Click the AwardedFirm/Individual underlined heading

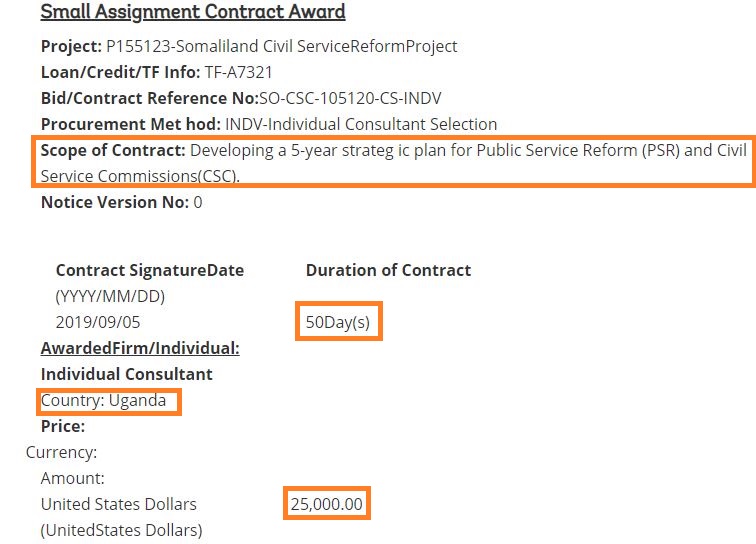(x=140, y=348)
